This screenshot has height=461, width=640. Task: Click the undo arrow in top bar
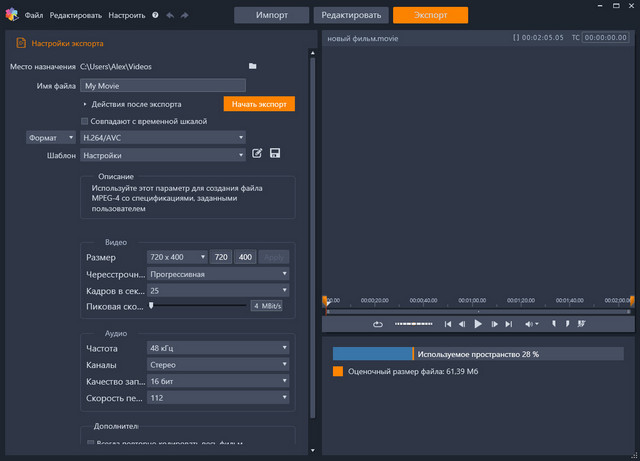click(170, 16)
